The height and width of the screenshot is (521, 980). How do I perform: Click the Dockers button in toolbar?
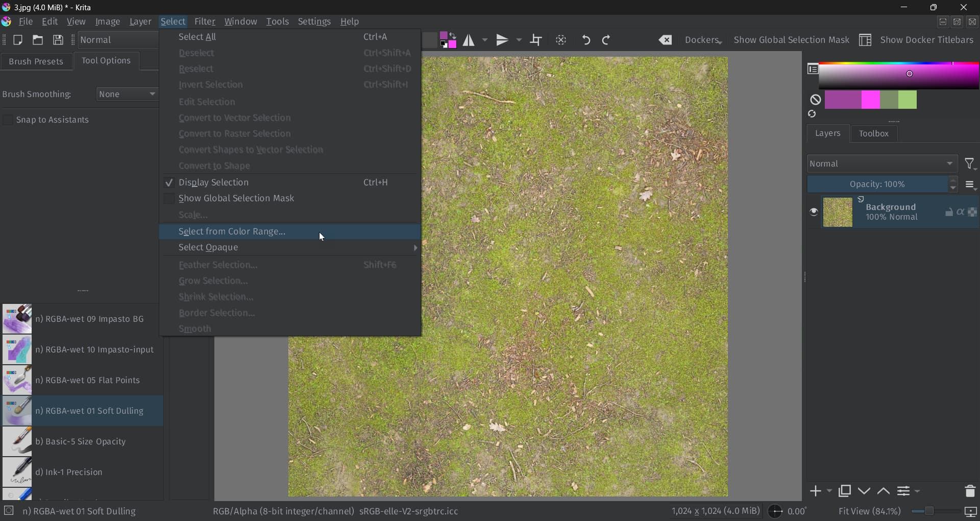703,40
